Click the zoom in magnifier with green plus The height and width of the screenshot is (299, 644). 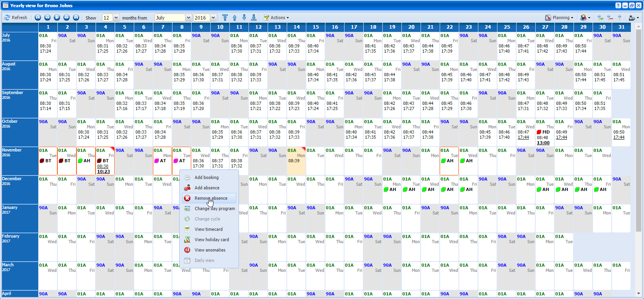[600, 18]
